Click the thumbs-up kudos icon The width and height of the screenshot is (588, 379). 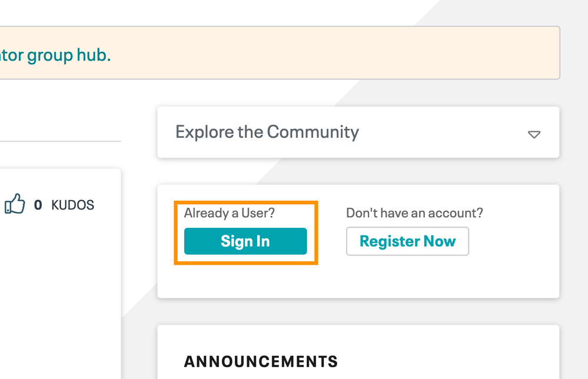tap(15, 204)
